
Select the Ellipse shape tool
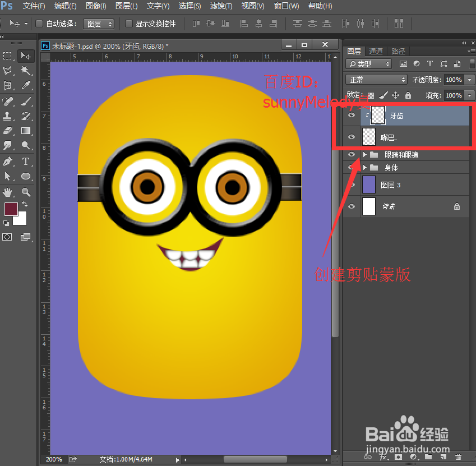[26, 176]
